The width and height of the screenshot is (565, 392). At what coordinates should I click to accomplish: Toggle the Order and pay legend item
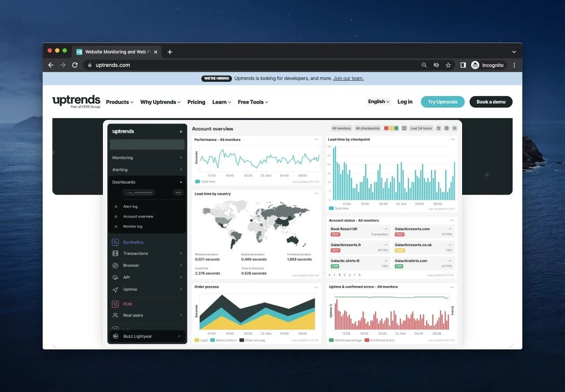[x=252, y=340]
